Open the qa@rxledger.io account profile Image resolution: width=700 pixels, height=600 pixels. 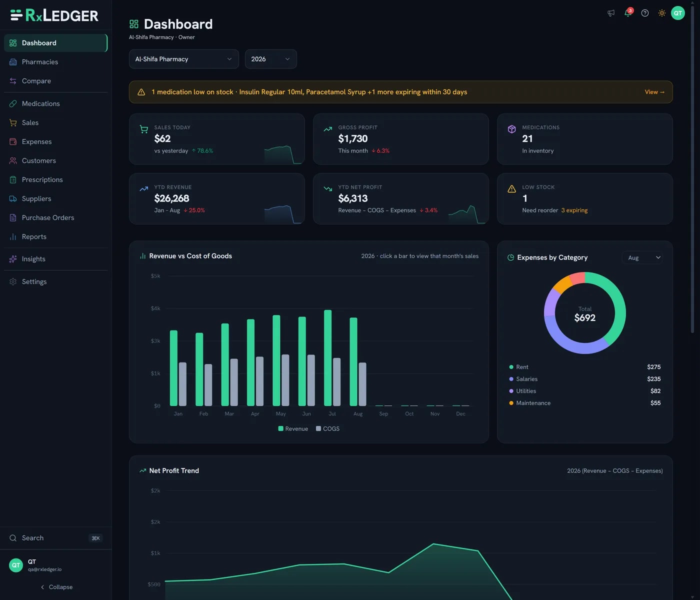coord(55,565)
